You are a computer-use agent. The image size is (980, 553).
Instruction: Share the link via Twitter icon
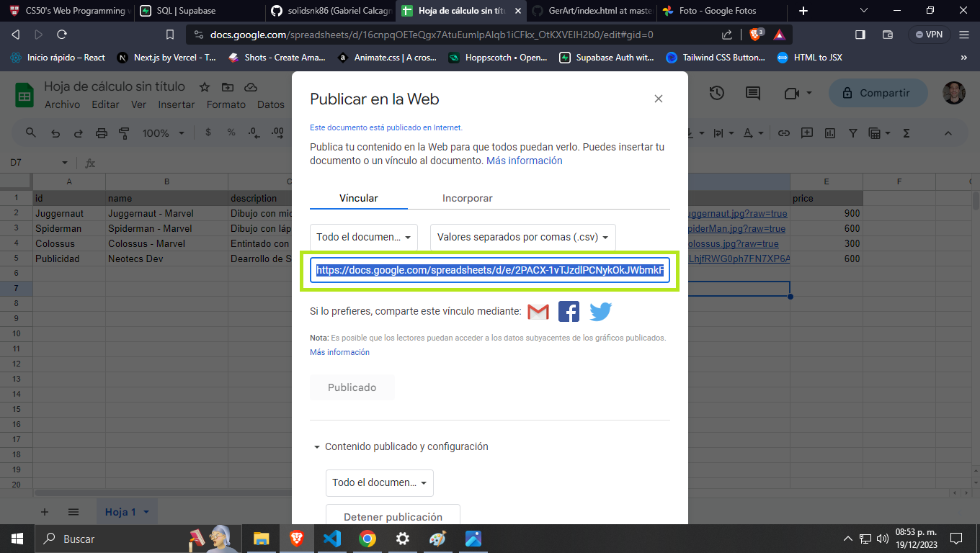click(x=600, y=312)
